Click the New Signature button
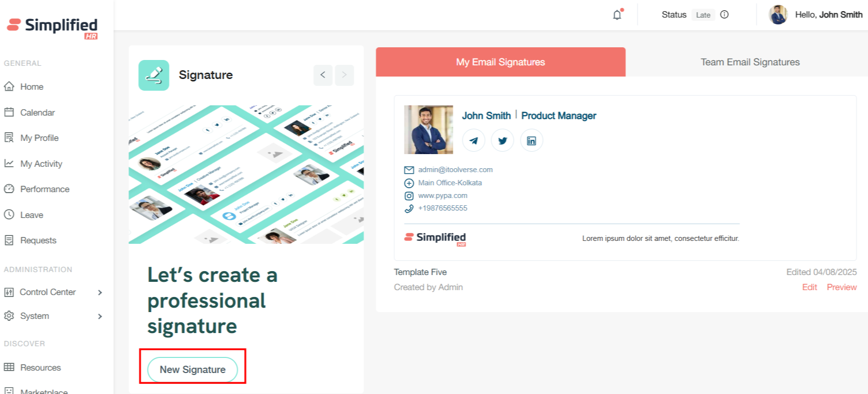 (193, 370)
